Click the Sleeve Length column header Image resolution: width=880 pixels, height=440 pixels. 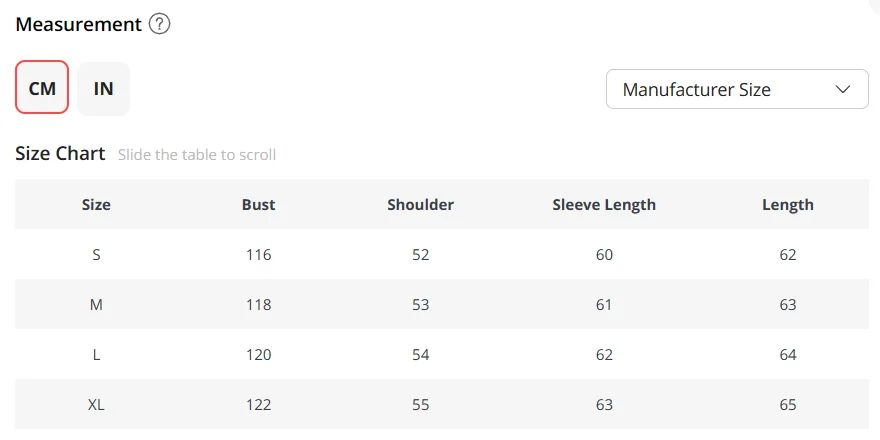604,205
